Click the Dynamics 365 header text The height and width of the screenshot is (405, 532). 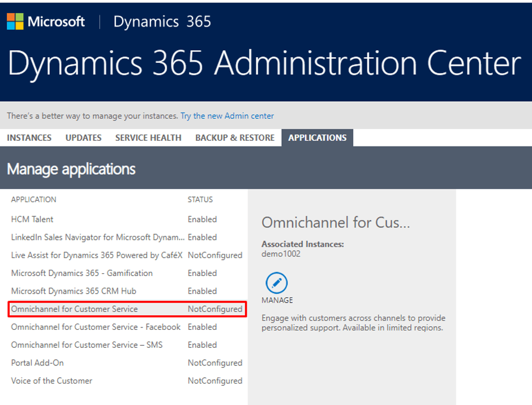click(x=162, y=21)
